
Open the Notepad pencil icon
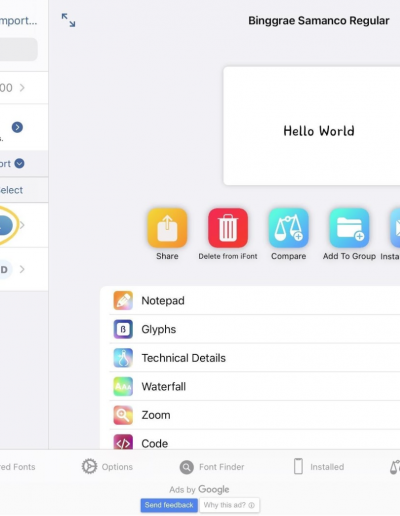[123, 300]
